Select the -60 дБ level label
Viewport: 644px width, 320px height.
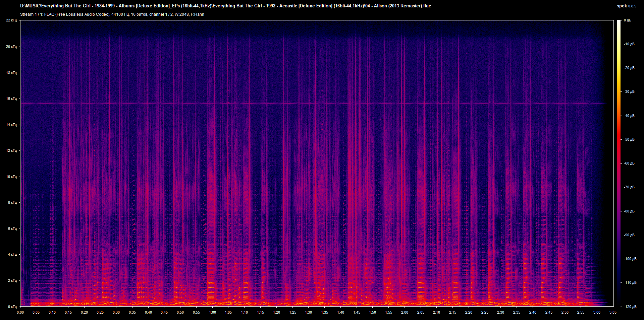pos(629,164)
